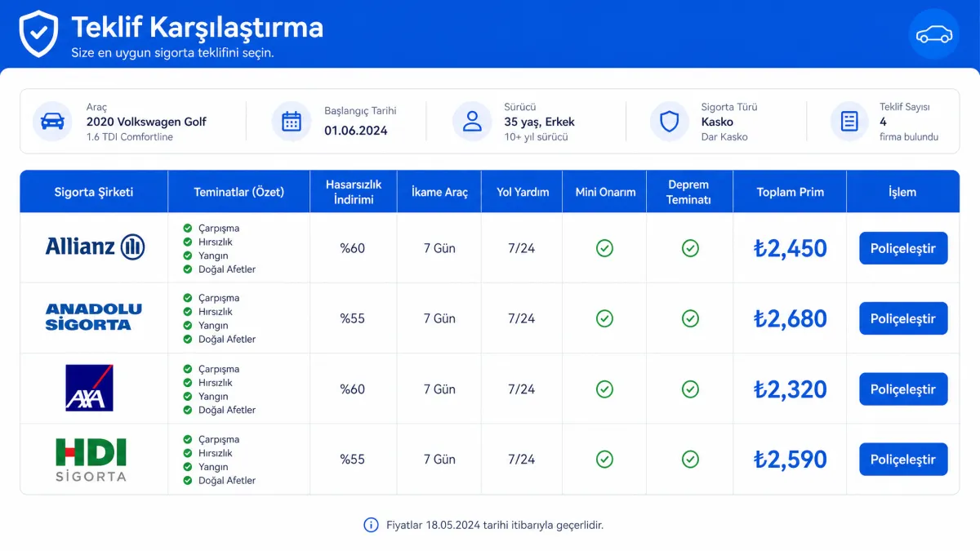Click the İşlem column header
The height and width of the screenshot is (551, 980).
click(902, 192)
